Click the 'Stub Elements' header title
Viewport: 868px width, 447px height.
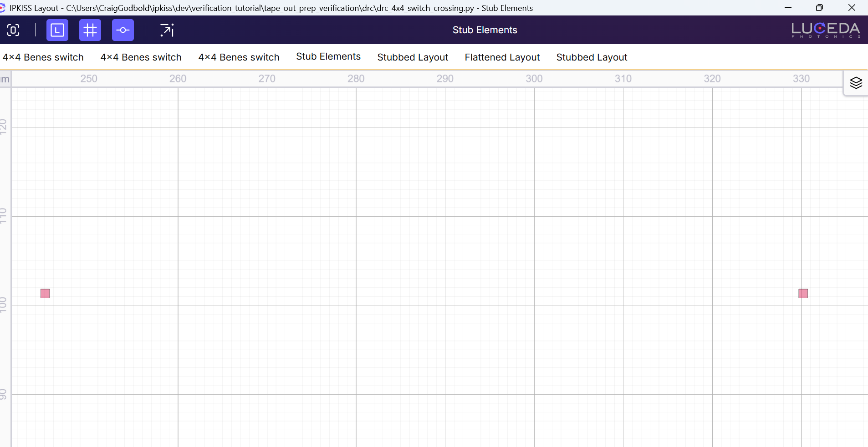tap(485, 30)
